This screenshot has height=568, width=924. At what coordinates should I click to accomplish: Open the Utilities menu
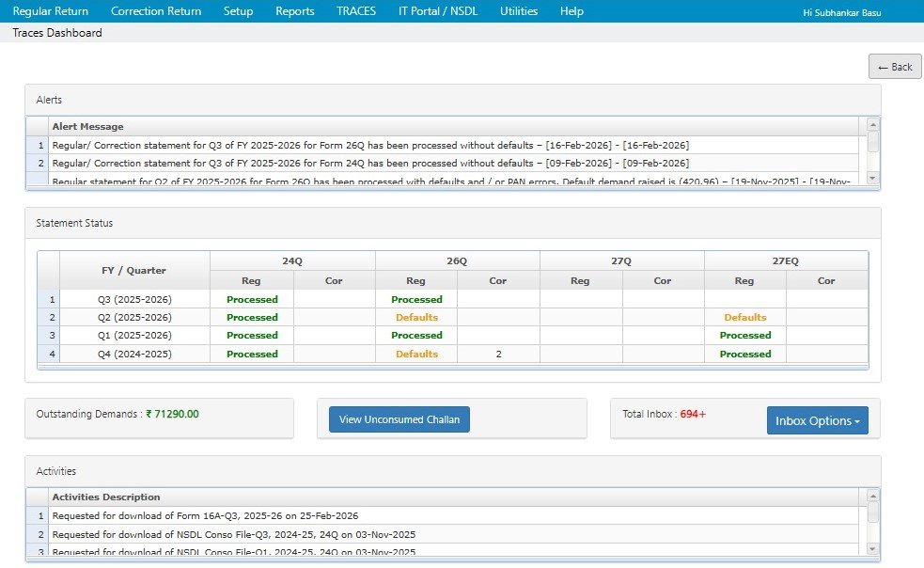[518, 10]
